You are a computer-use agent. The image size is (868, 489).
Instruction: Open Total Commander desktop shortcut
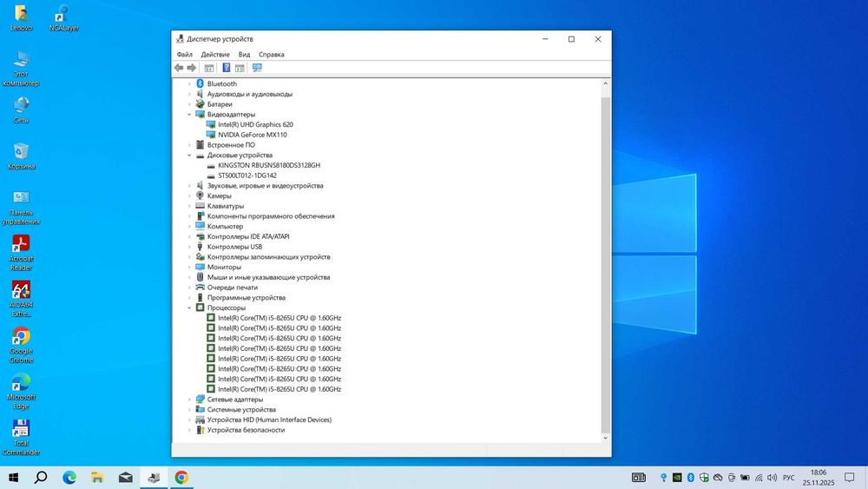coord(21,437)
